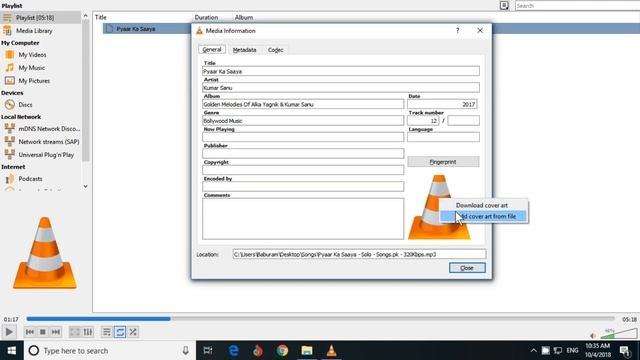Open extended settings equalizer icon

(x=88, y=332)
